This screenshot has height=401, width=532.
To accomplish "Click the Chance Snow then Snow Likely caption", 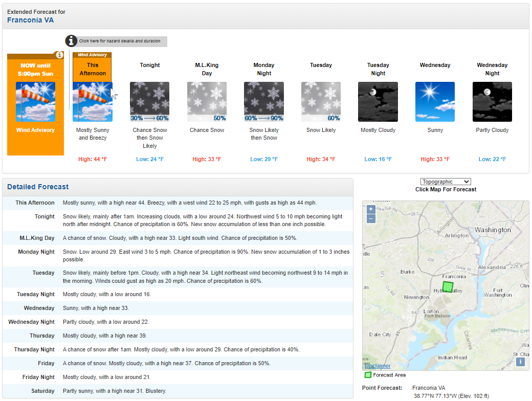I will pyautogui.click(x=149, y=138).
